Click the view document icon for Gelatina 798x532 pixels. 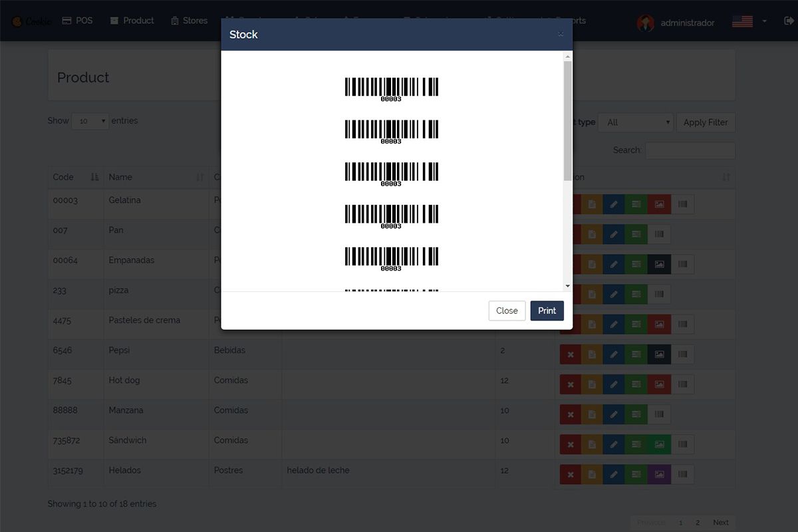592,204
